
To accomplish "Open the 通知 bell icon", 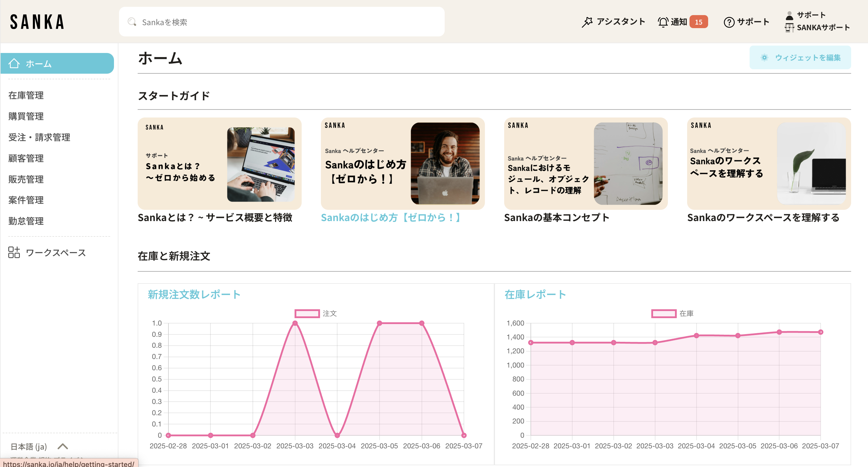I will 663,22.
